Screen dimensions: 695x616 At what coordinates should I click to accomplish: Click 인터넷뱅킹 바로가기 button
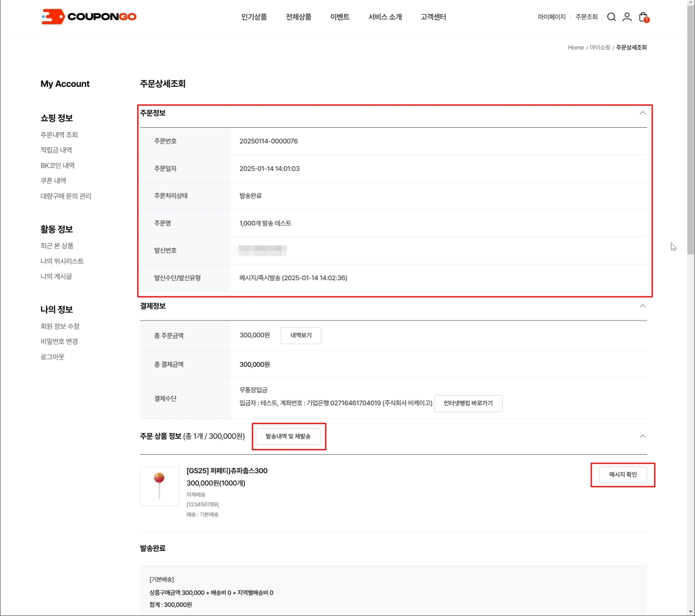(468, 404)
